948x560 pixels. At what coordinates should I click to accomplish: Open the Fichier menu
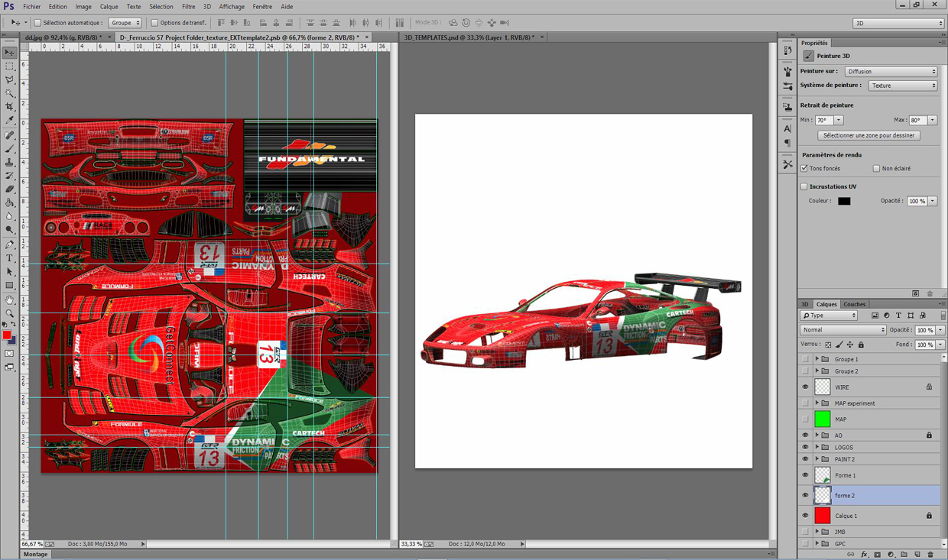(31, 7)
